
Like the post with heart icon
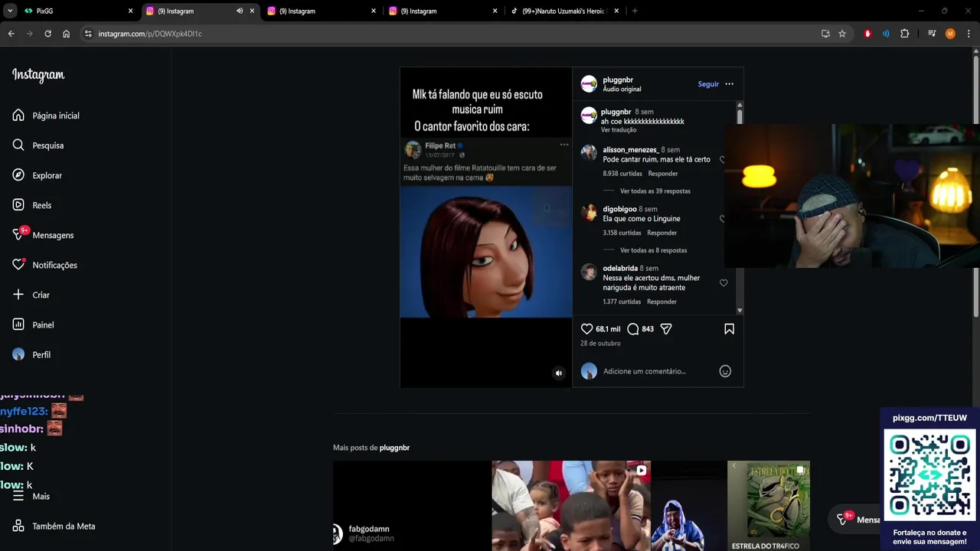(586, 329)
